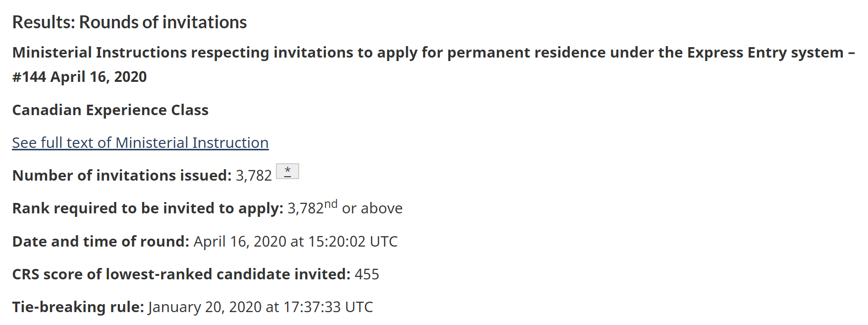
Task: Click the "April 16, 2020 at 15:20:02 UTC" value
Action: (295, 242)
